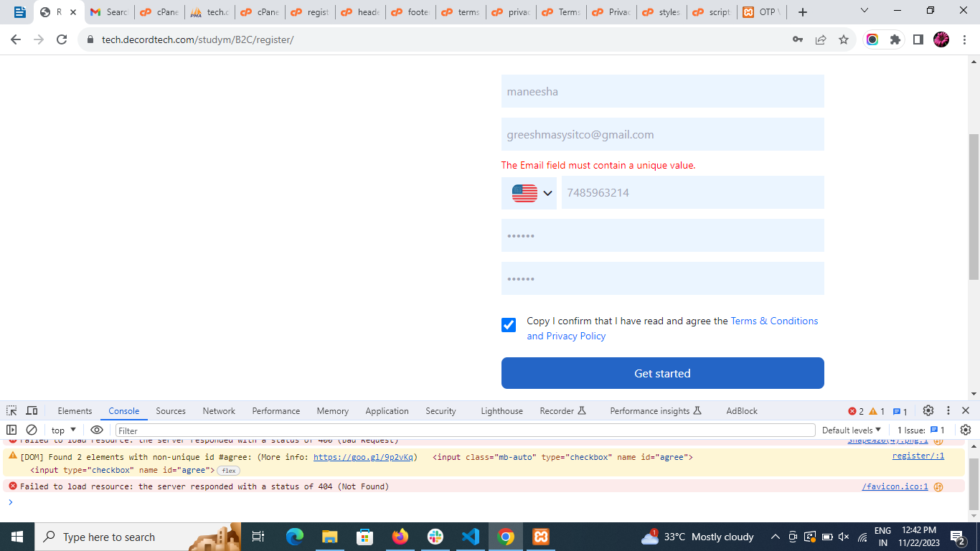
Task: Open the Chrome extensions puzzle icon
Action: (895, 39)
